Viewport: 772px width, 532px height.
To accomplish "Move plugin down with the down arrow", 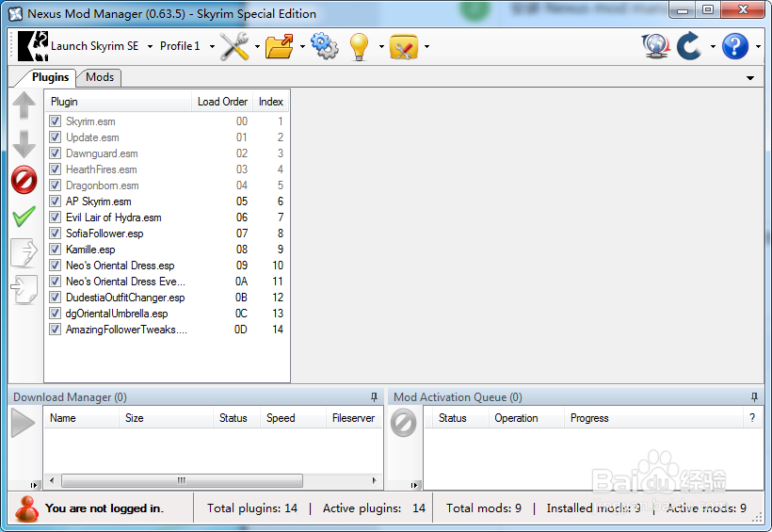I will click(24, 144).
